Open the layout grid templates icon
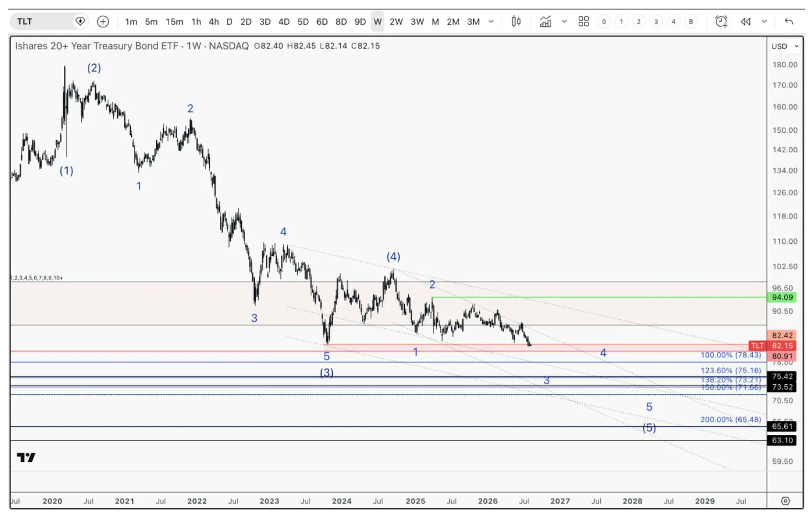 click(584, 21)
